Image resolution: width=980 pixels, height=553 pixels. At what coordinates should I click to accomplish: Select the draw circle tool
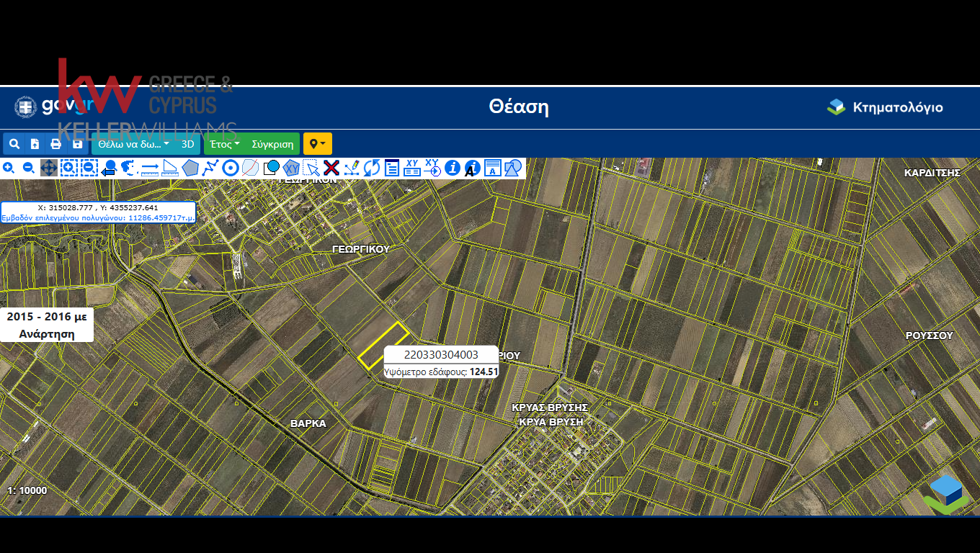(x=231, y=168)
